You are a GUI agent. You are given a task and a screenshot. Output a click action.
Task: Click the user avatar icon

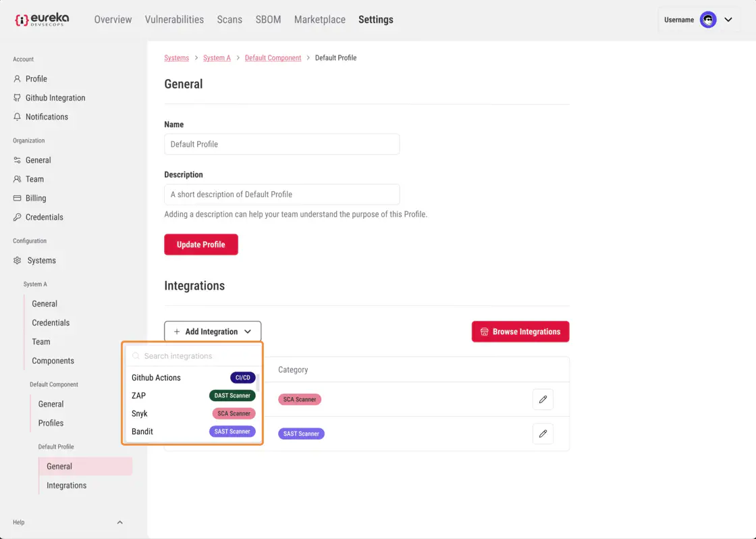[708, 20]
